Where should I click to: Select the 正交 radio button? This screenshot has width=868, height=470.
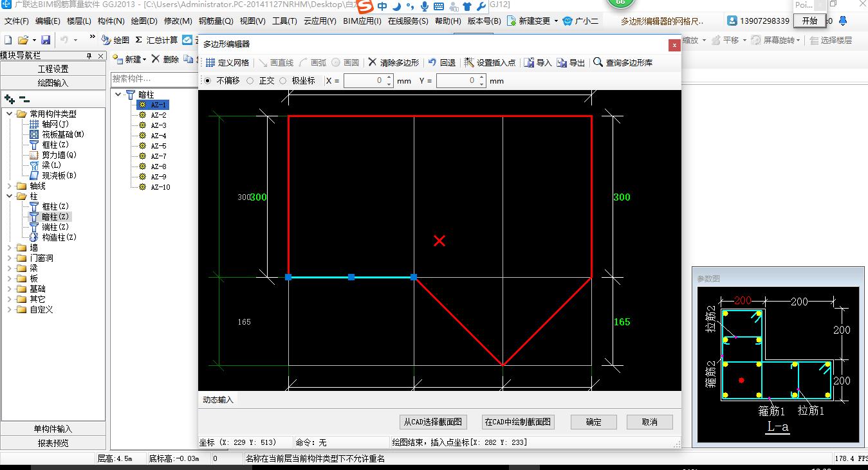coord(250,81)
